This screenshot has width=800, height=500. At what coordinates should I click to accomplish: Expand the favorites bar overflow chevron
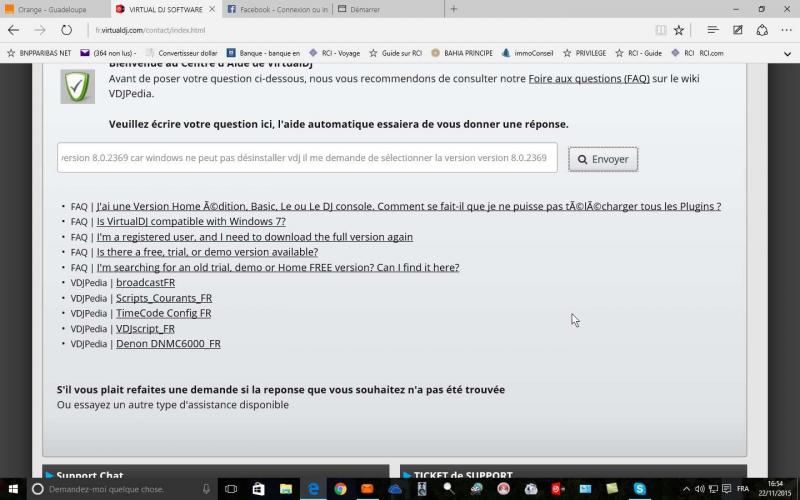tap(787, 54)
